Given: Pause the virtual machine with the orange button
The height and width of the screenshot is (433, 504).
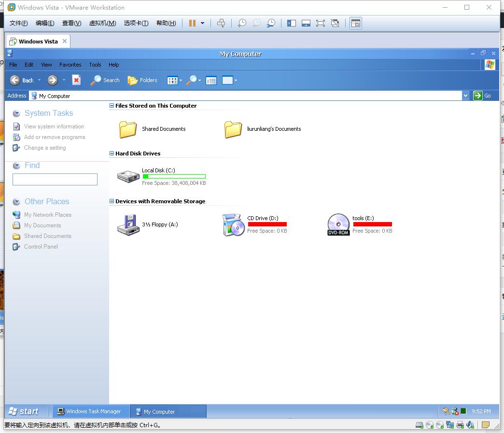Looking at the screenshot, I should pos(192,23).
